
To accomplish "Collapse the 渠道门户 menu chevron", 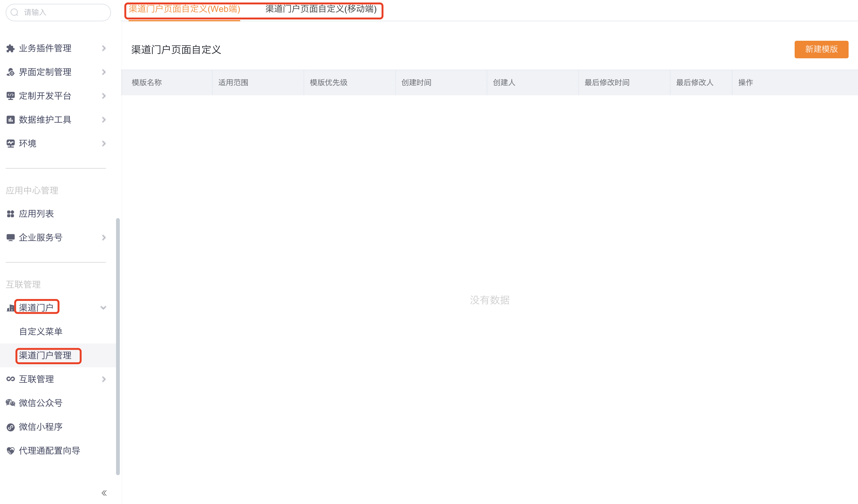I will click(103, 308).
